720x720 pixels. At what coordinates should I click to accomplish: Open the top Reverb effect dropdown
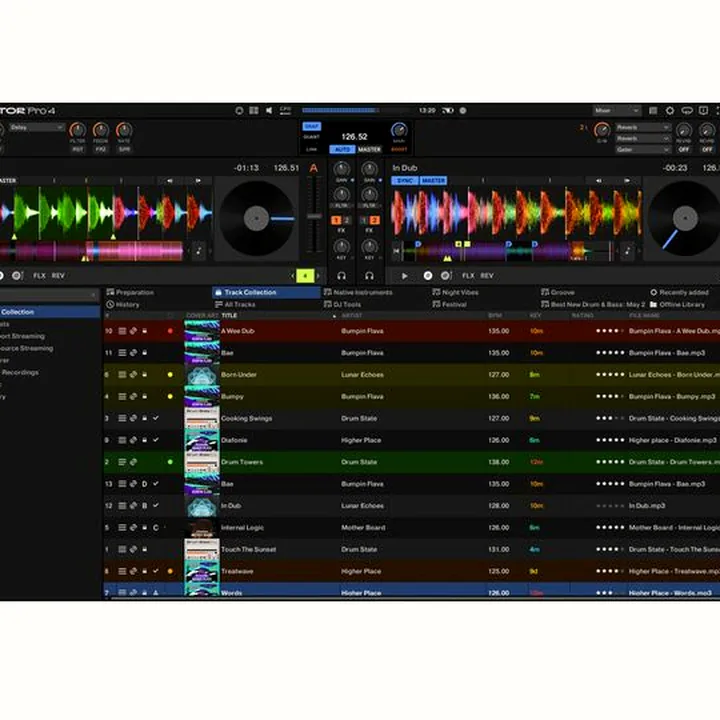point(642,127)
